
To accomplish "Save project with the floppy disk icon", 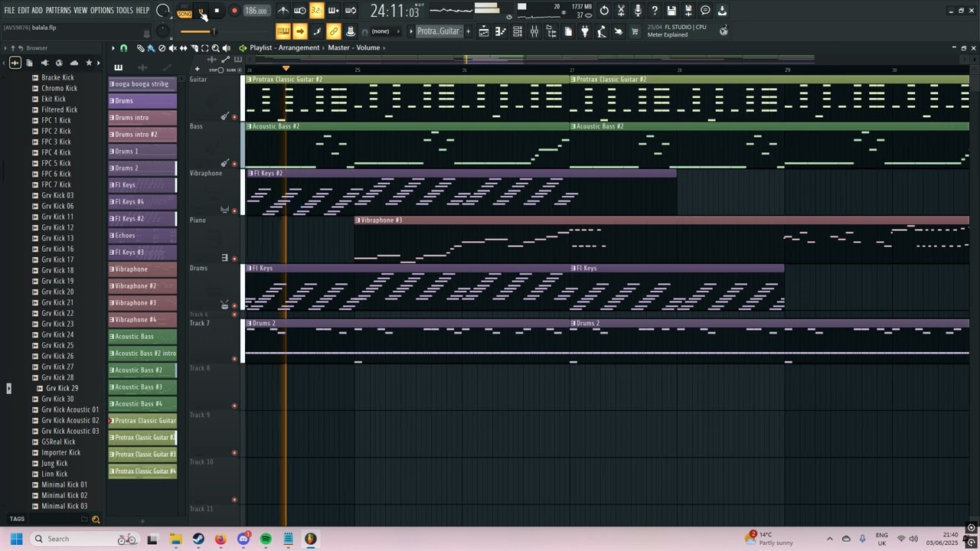I will tap(671, 11).
